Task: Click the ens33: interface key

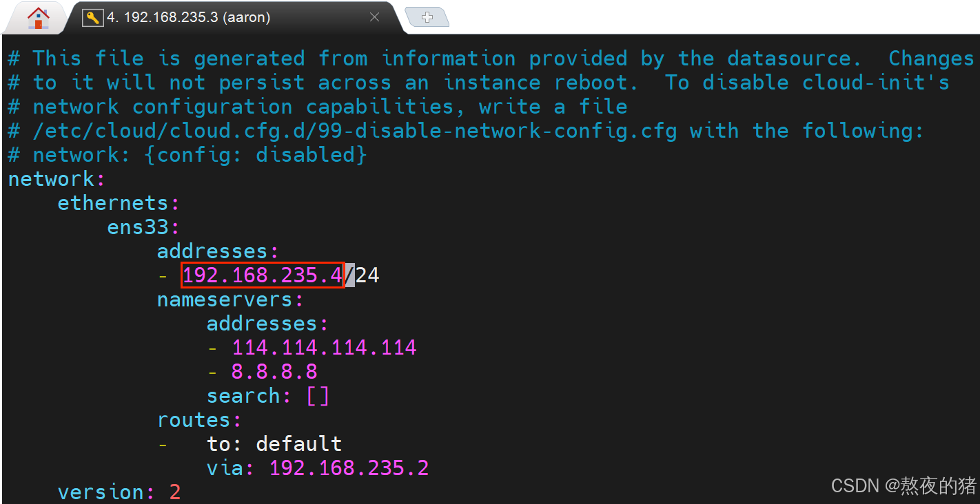Action: click(143, 227)
